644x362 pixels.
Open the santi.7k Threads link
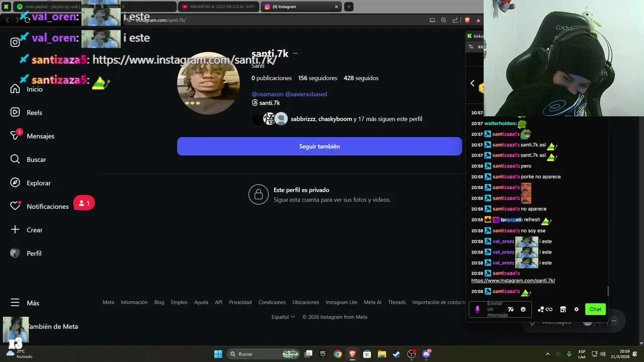(x=266, y=103)
